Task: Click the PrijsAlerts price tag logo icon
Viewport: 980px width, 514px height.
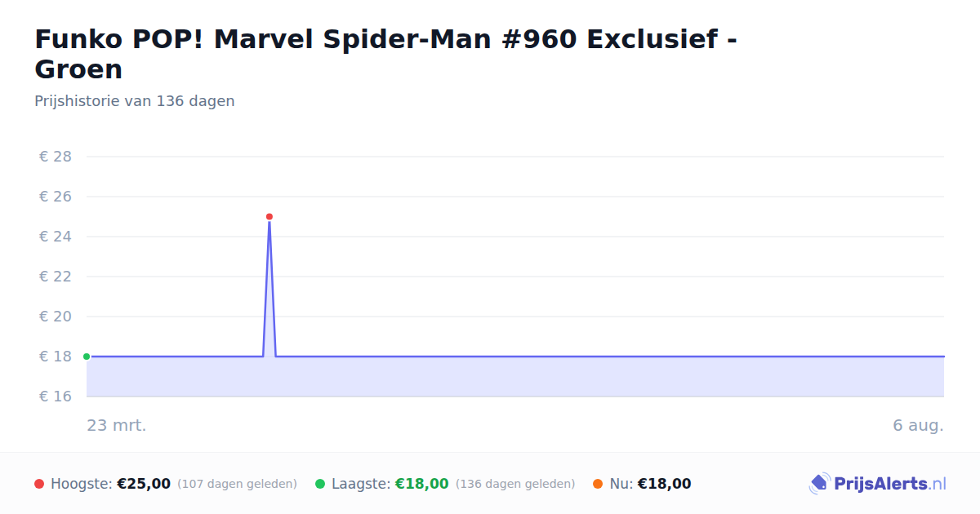Action: tap(819, 484)
